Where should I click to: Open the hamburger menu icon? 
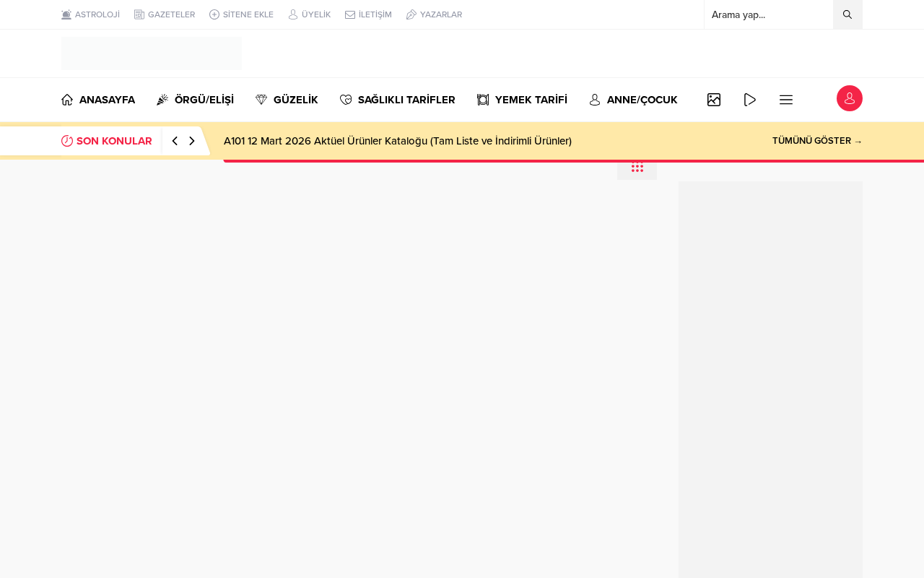click(x=786, y=100)
